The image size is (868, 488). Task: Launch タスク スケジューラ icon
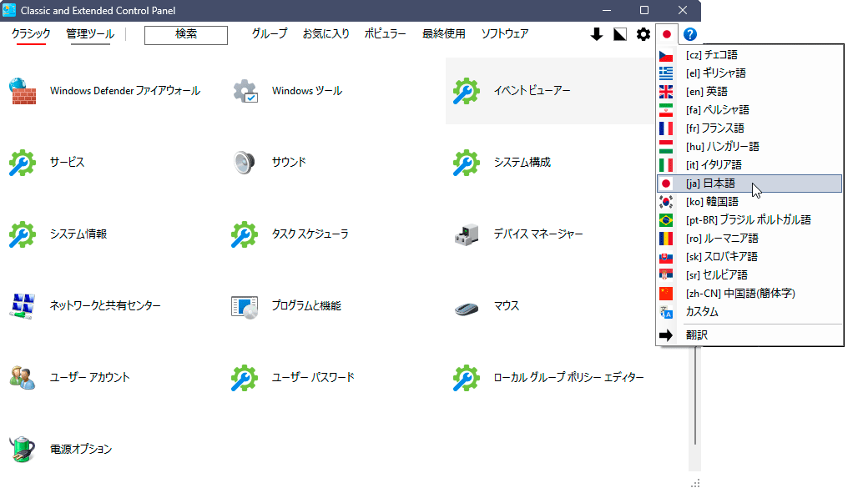245,234
